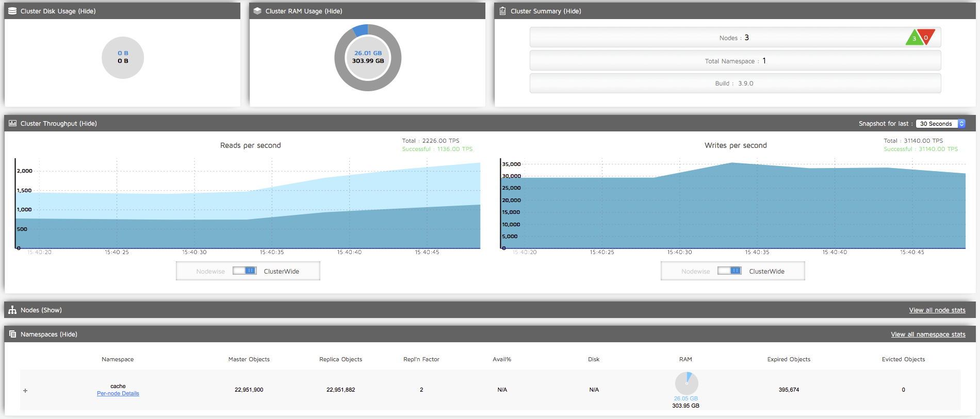Image resolution: width=980 pixels, height=419 pixels.
Task: Click the green nodes-up triangle indicator
Action: (914, 38)
